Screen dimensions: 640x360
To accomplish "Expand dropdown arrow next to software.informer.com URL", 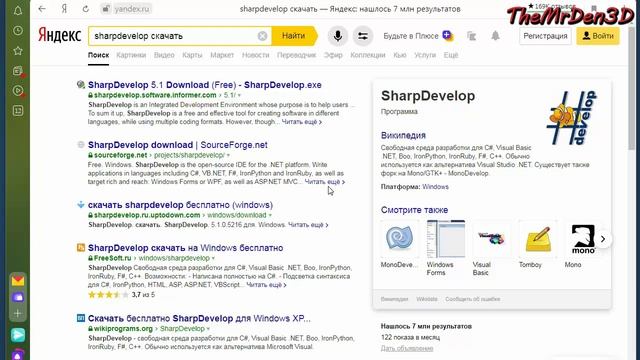I will (x=239, y=96).
